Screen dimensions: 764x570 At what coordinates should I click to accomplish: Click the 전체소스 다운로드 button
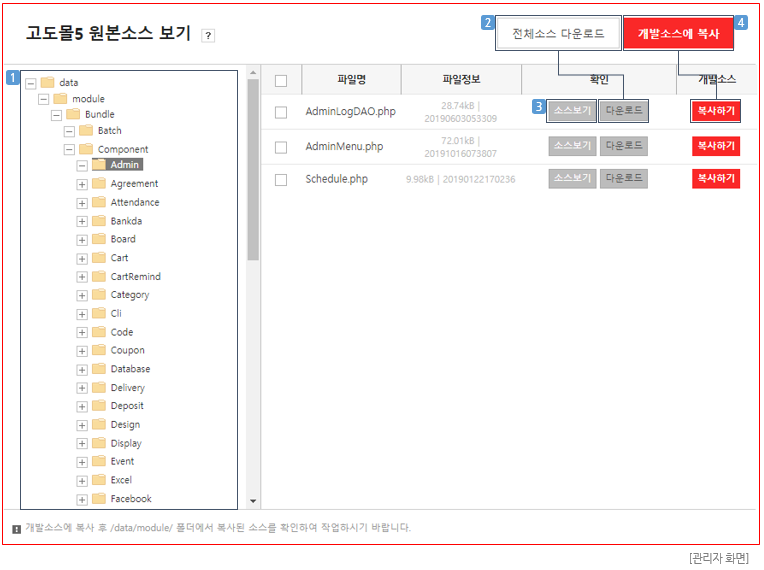(558, 34)
